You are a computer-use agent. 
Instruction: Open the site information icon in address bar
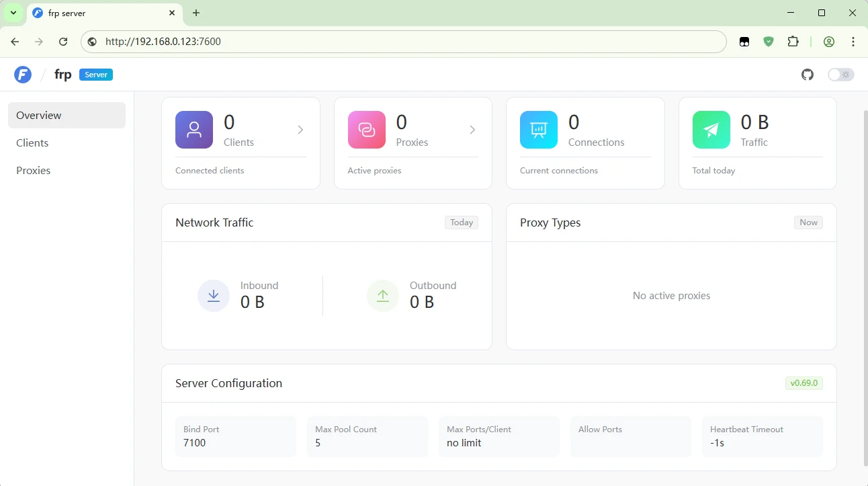pos(92,42)
